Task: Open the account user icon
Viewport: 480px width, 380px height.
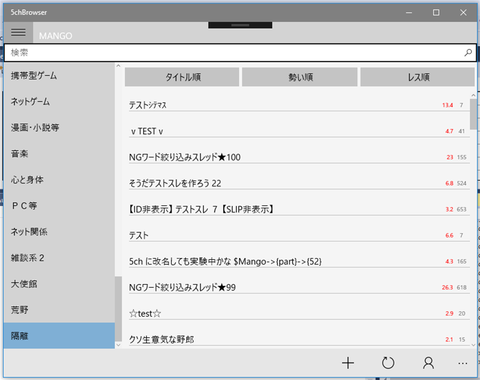Action: [428, 363]
